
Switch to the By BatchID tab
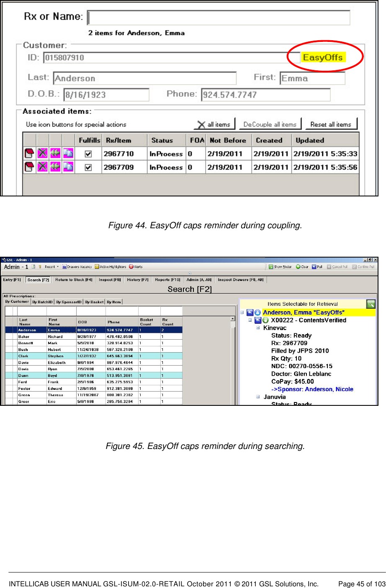click(43, 302)
